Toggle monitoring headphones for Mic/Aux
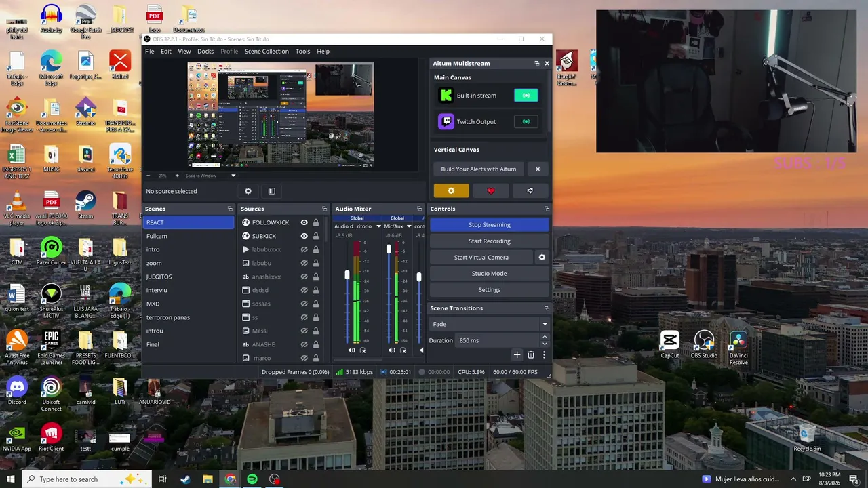The width and height of the screenshot is (868, 488). click(403, 350)
